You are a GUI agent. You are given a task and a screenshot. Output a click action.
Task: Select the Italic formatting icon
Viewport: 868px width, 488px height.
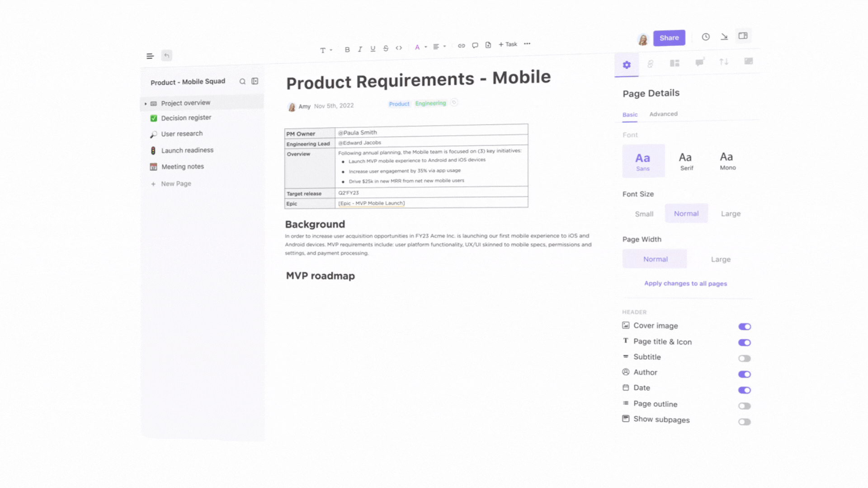coord(359,47)
